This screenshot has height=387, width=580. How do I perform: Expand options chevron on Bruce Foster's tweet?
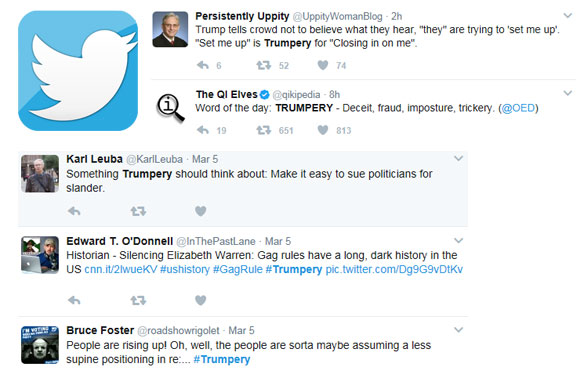[x=459, y=330]
